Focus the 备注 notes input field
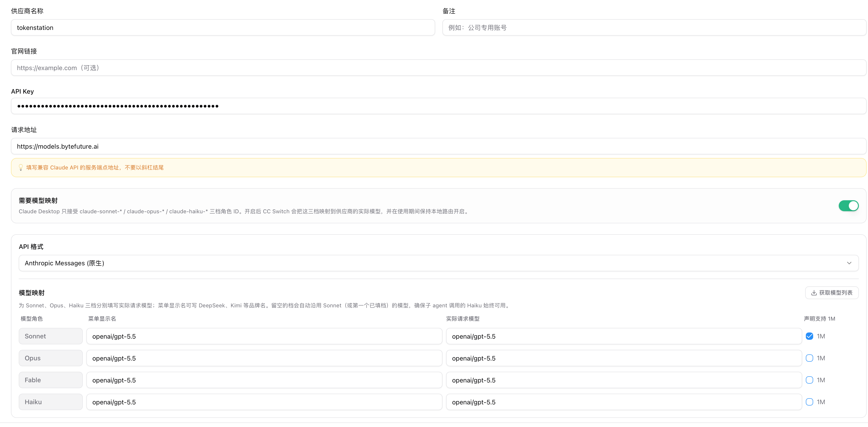 654,28
